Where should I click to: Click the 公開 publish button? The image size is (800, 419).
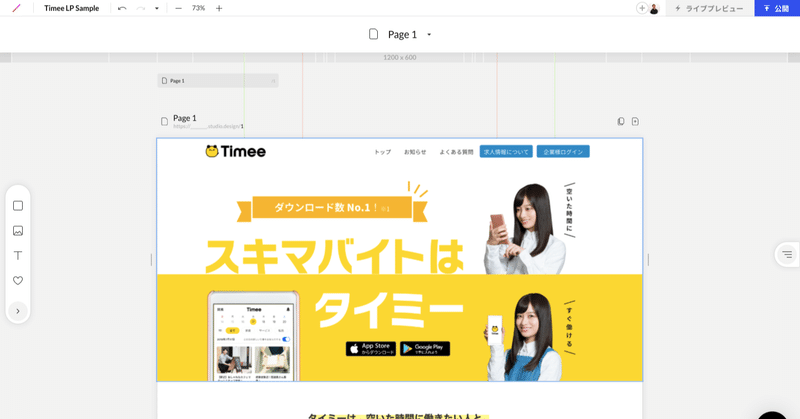[x=777, y=8]
